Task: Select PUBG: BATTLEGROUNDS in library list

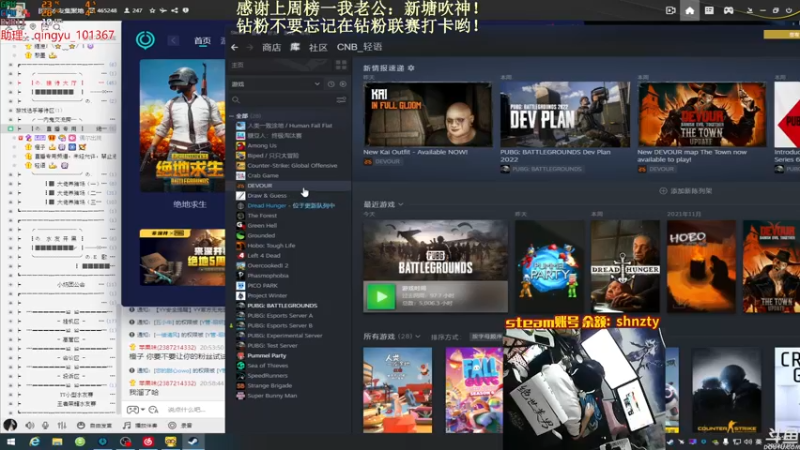Action: (x=282, y=306)
